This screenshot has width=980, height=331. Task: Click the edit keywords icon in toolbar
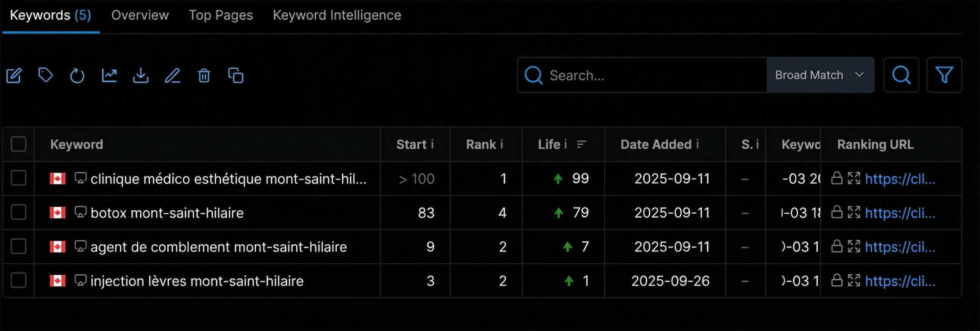coord(14,75)
